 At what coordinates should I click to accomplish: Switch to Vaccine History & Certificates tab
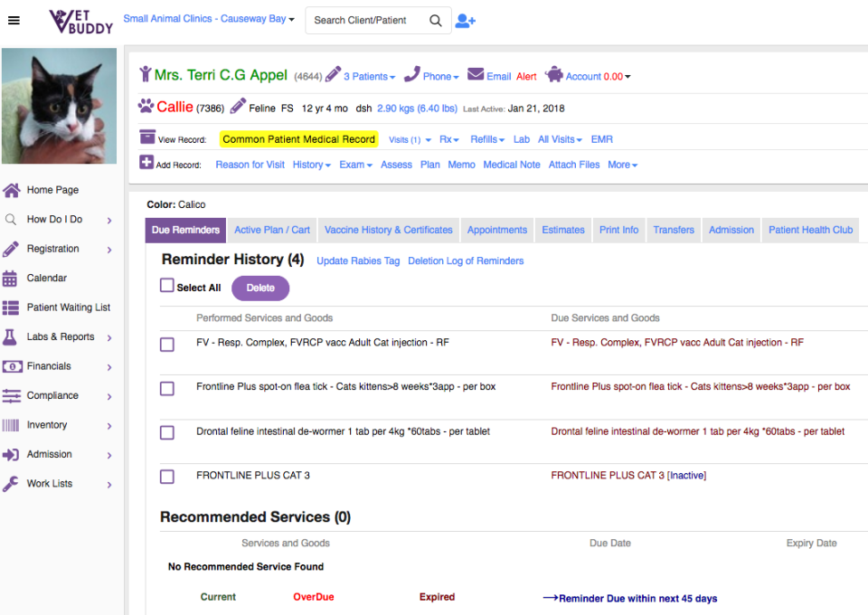coord(388,230)
